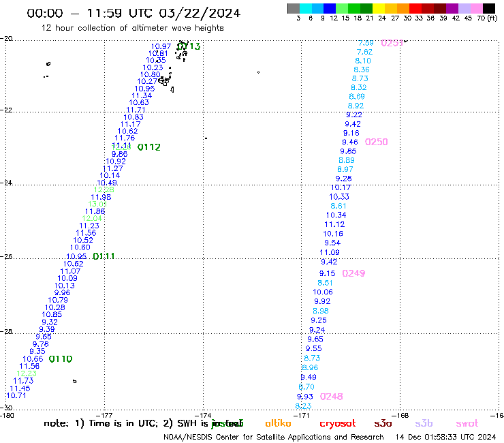Viewport: 504px width, 443px height.
Task: Click the 10.71 reading at track bottom
Action: click(16, 395)
